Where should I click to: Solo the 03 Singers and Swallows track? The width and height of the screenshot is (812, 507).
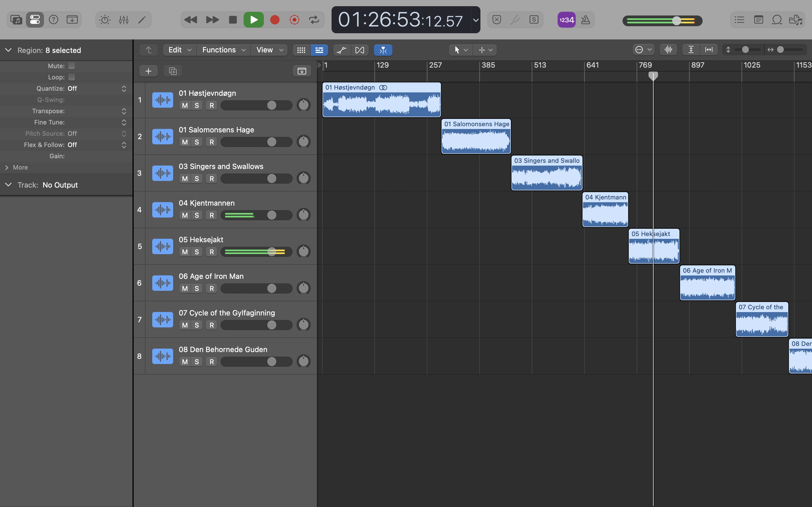pyautogui.click(x=197, y=179)
